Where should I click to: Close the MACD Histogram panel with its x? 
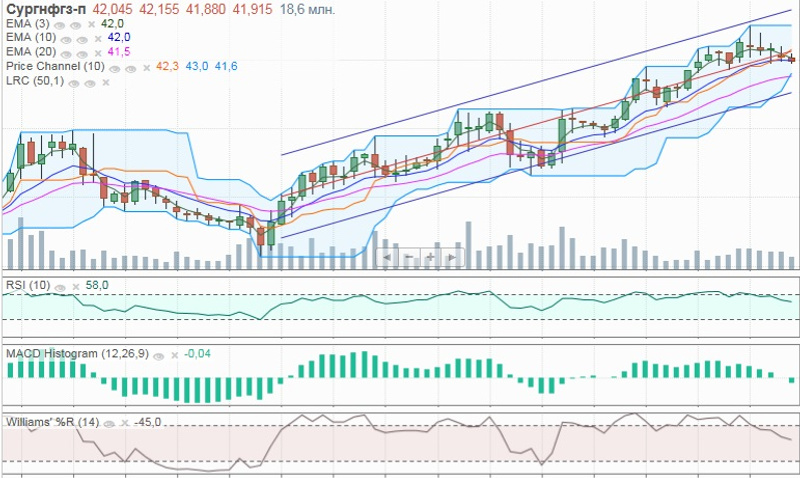coord(174,356)
